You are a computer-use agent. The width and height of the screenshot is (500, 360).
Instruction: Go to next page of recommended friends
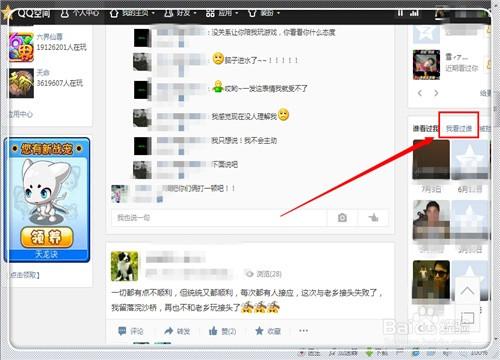[436, 93]
